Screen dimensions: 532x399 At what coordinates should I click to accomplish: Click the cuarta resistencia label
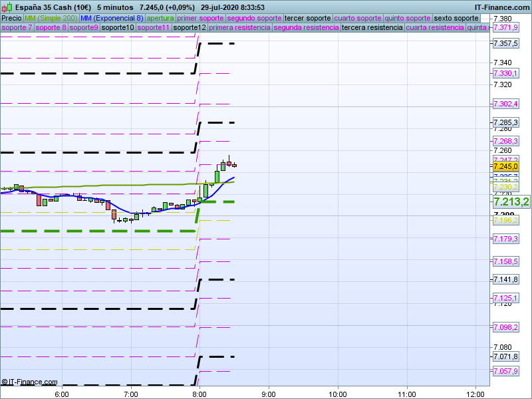(x=435, y=28)
